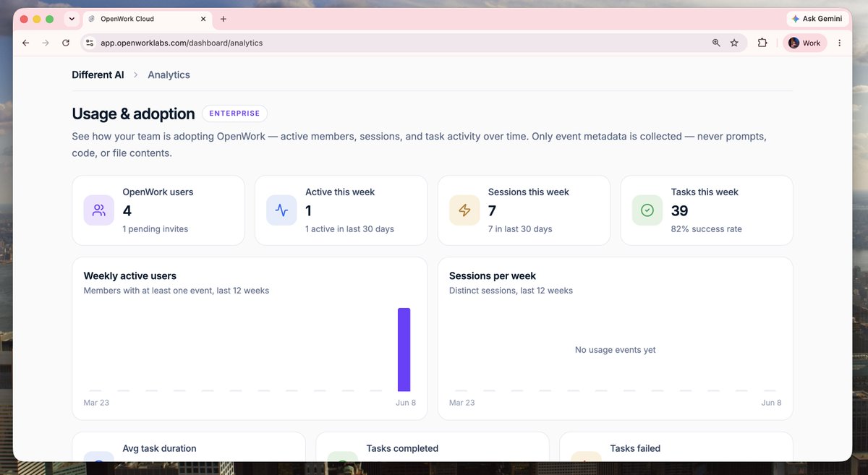Click the browser forward arrow
868x475 pixels.
pos(46,43)
